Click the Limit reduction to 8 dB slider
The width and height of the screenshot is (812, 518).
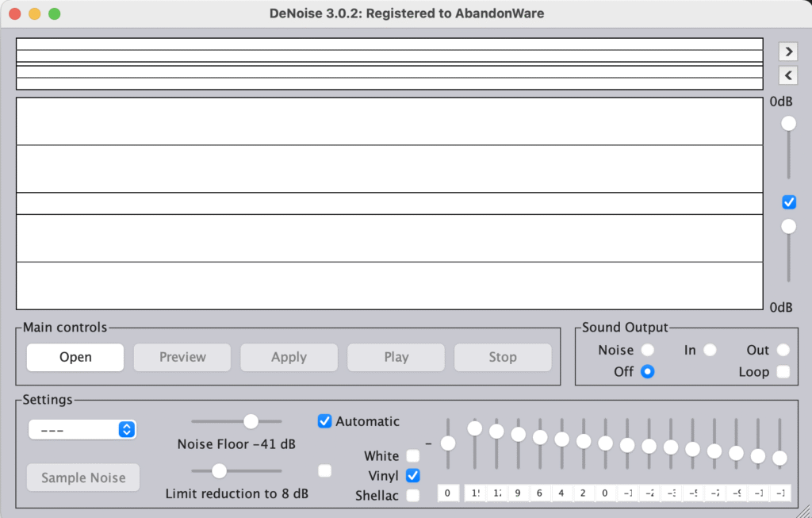(x=236, y=471)
